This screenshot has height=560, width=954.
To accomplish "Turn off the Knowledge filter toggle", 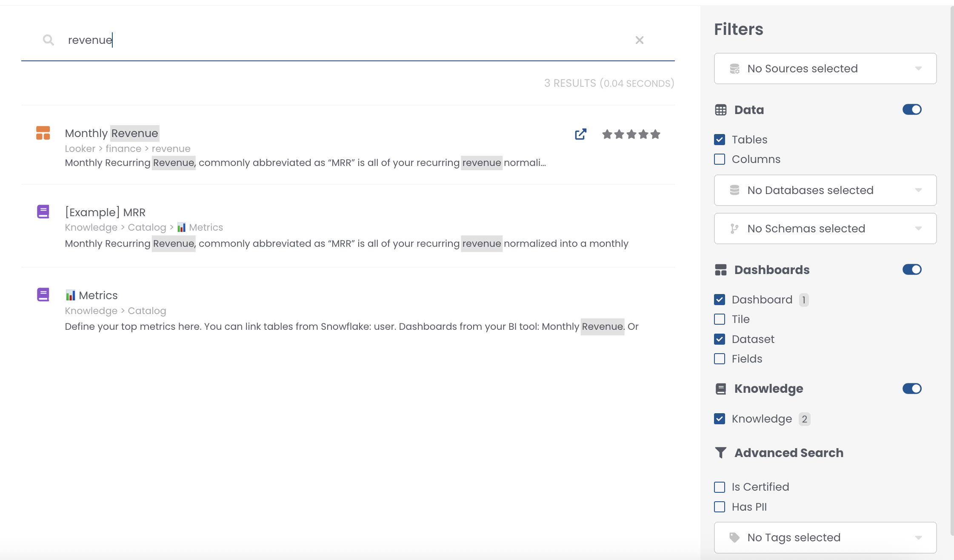I will click(911, 389).
